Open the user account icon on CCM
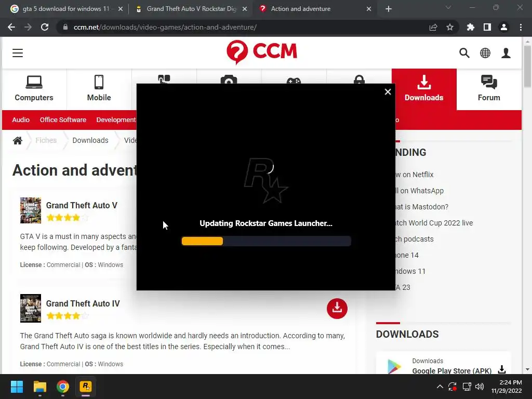This screenshot has width=532, height=399. 506,53
